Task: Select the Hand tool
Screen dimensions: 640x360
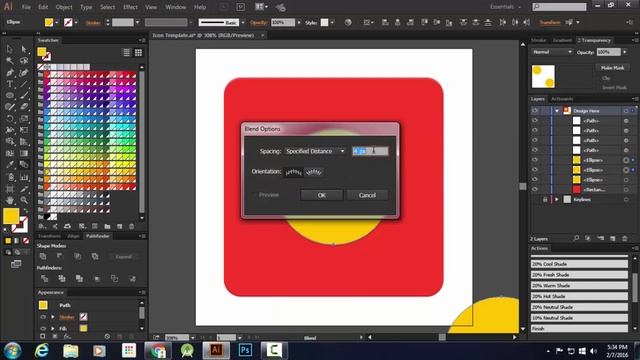Action: (10, 200)
